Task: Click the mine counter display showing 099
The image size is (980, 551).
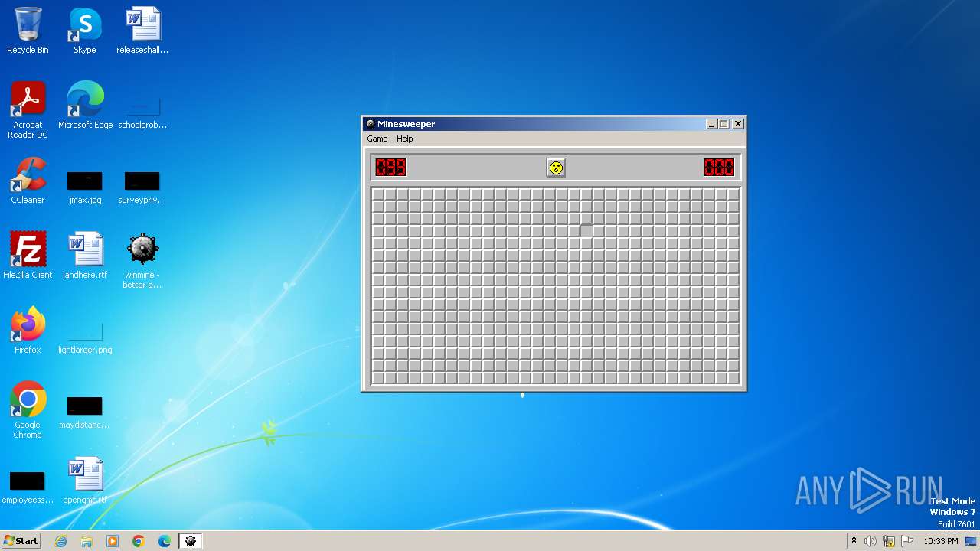Action: point(390,167)
